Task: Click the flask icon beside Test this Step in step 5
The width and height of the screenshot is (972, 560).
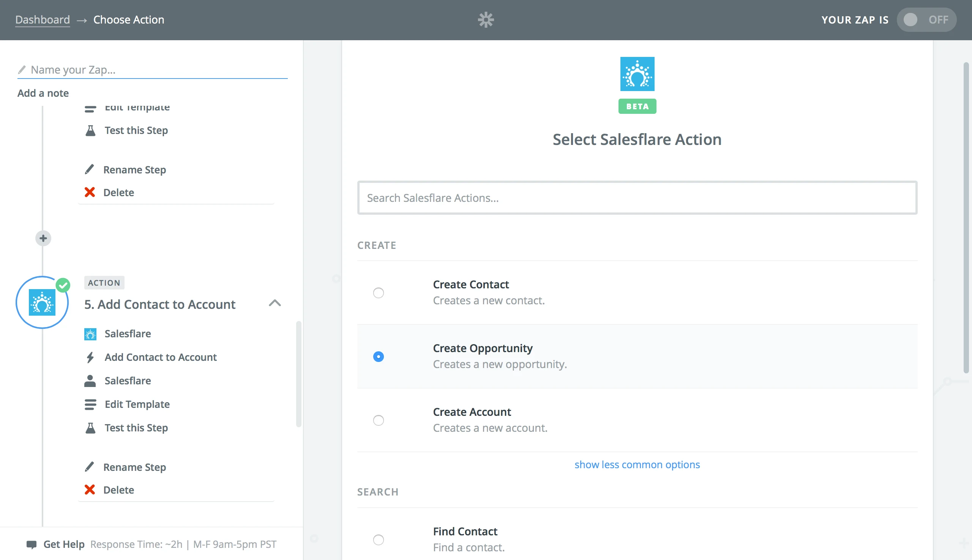Action: tap(90, 428)
